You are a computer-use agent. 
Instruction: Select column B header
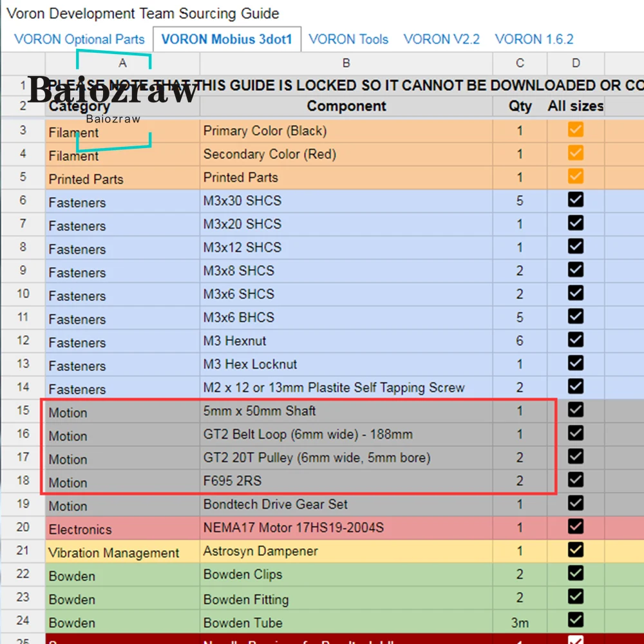tap(346, 63)
